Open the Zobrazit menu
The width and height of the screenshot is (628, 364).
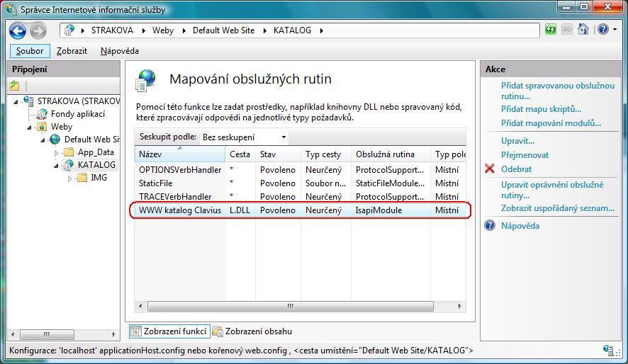(72, 51)
